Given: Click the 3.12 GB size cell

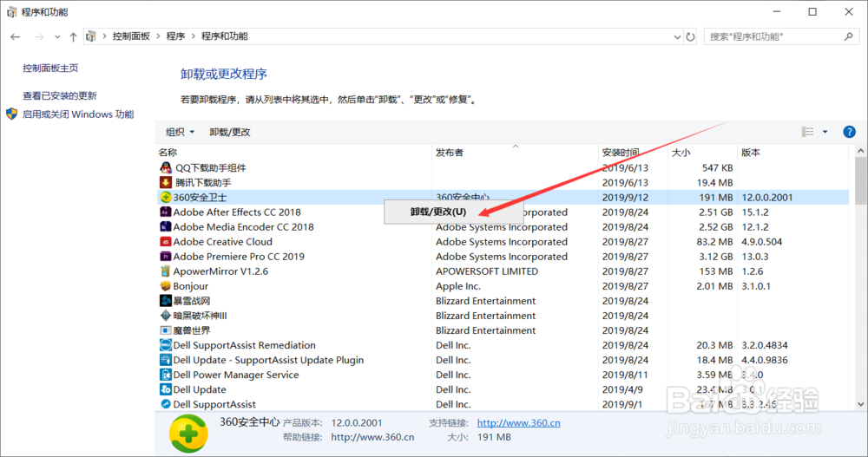Looking at the screenshot, I should [x=714, y=256].
